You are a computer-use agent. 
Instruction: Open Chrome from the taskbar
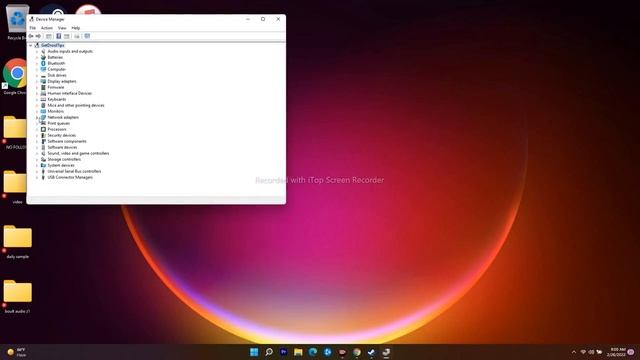pyautogui.click(x=357, y=352)
